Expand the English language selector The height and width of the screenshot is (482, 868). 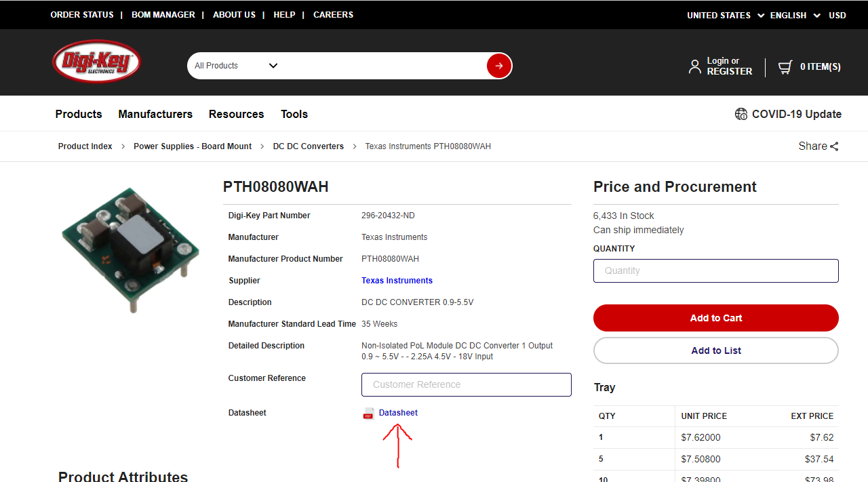click(795, 15)
